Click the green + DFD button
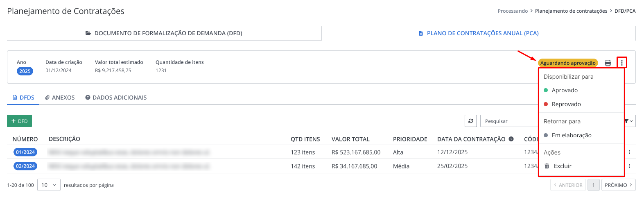This screenshot has width=644, height=209. [x=19, y=121]
